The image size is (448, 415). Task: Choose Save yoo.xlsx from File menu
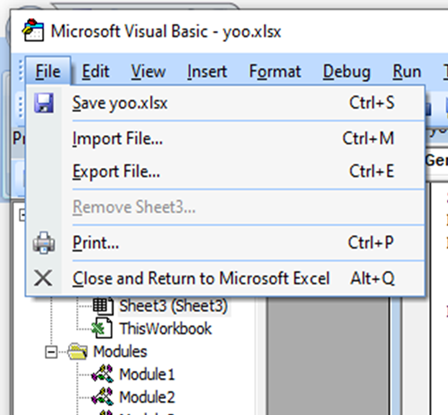point(225,103)
